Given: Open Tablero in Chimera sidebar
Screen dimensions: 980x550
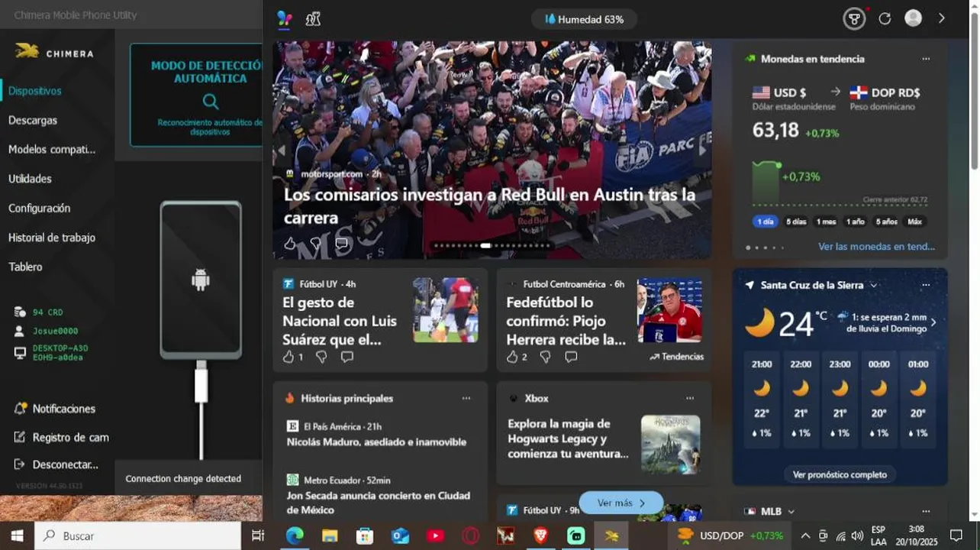Looking at the screenshot, I should pos(25,267).
